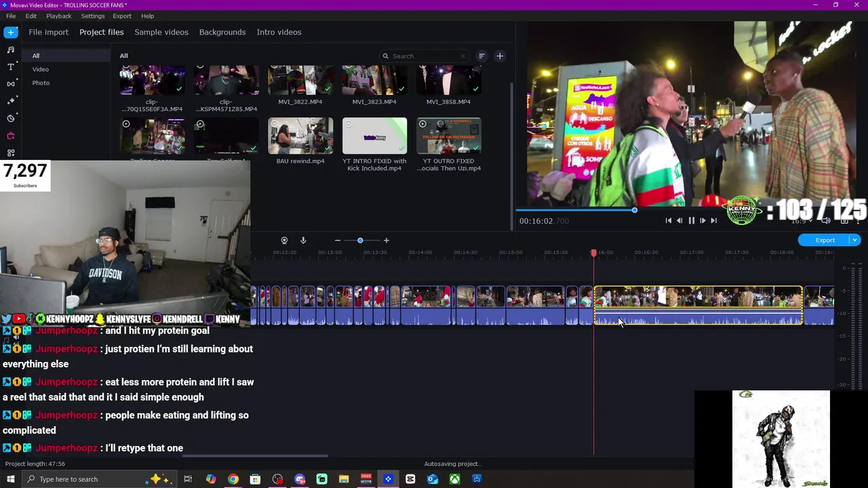Click the media Search field
Screen dimensions: 868x488
pos(424,56)
